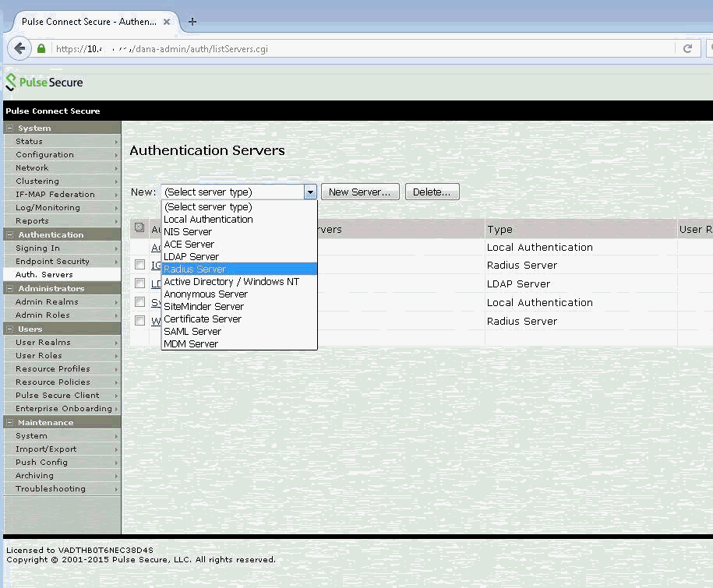Tick the checkbox in the LDAP Server row
The height and width of the screenshot is (588, 713).
[139, 283]
